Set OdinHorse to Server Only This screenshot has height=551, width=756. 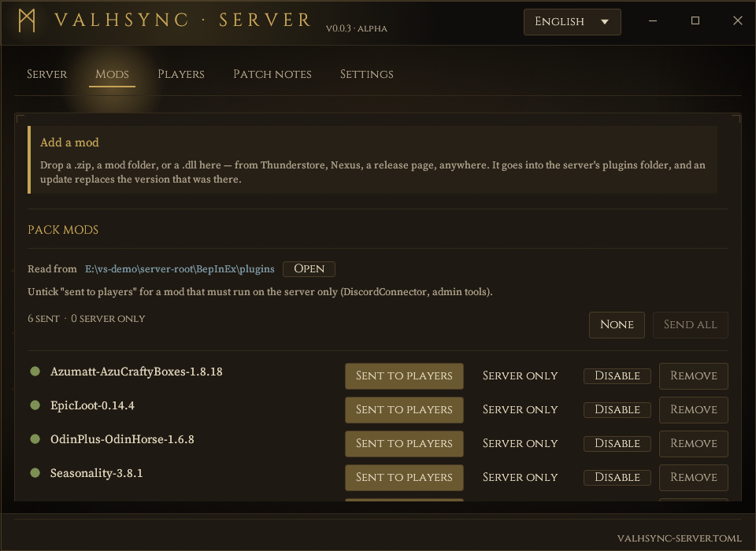click(x=521, y=443)
